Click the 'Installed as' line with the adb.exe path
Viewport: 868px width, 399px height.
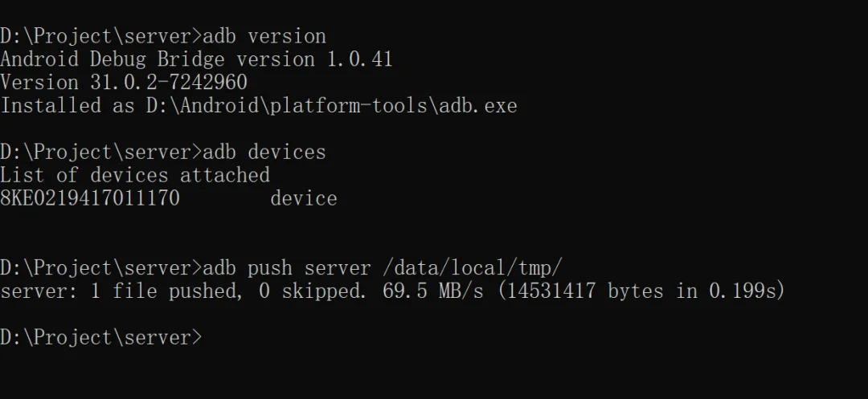[259, 105]
